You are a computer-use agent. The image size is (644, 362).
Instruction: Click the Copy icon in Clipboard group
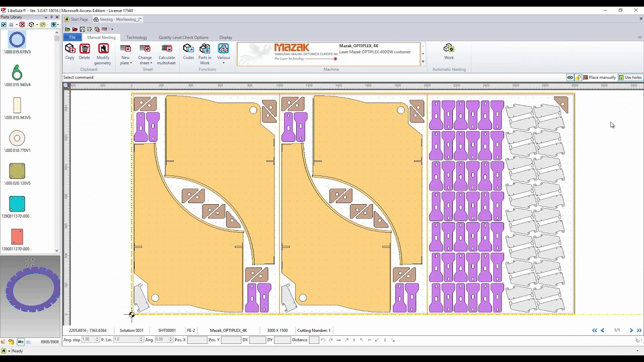click(x=70, y=49)
